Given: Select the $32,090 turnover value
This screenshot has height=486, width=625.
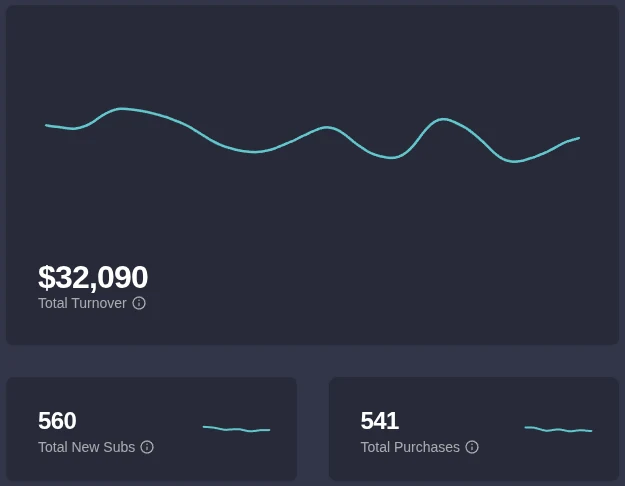Looking at the screenshot, I should (93, 277).
